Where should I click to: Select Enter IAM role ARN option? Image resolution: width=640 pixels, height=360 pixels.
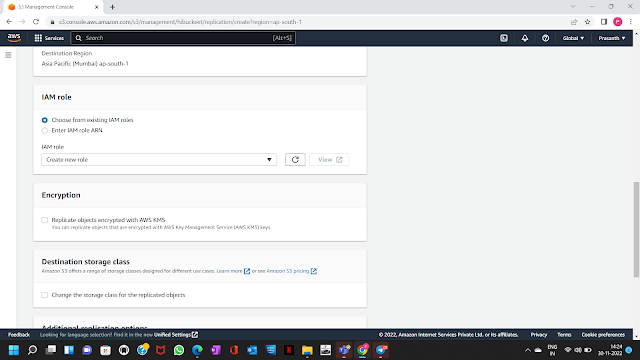pyautogui.click(x=44, y=131)
